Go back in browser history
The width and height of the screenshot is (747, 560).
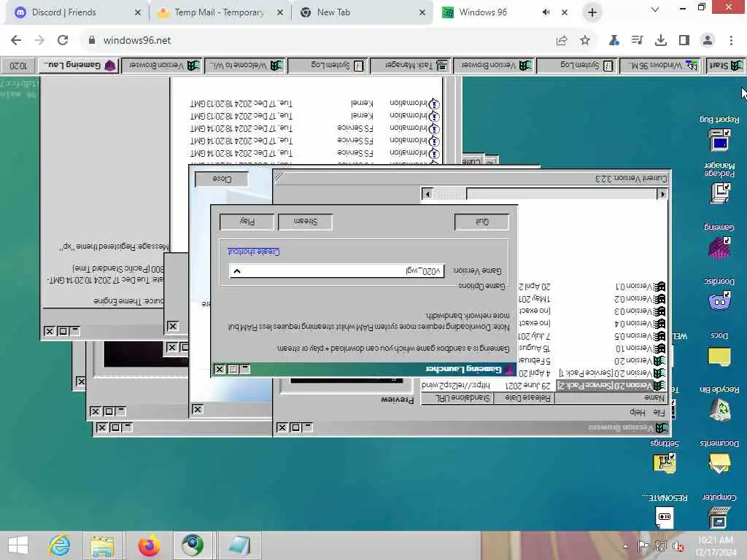pyautogui.click(x=16, y=41)
